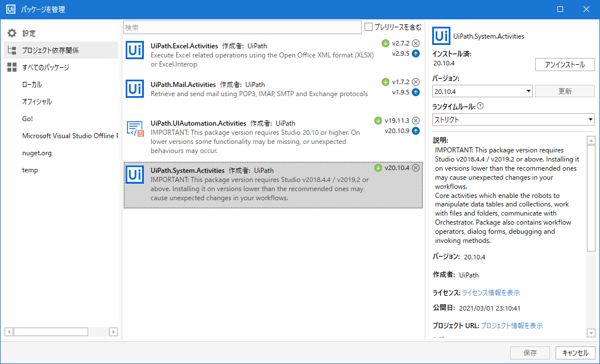Select the オフィシャル package source
The image size is (600, 364).
coord(37,102)
